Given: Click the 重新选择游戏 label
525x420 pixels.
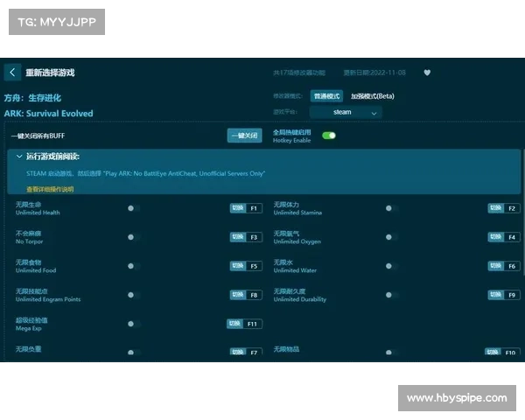Looking at the screenshot, I should [x=50, y=73].
